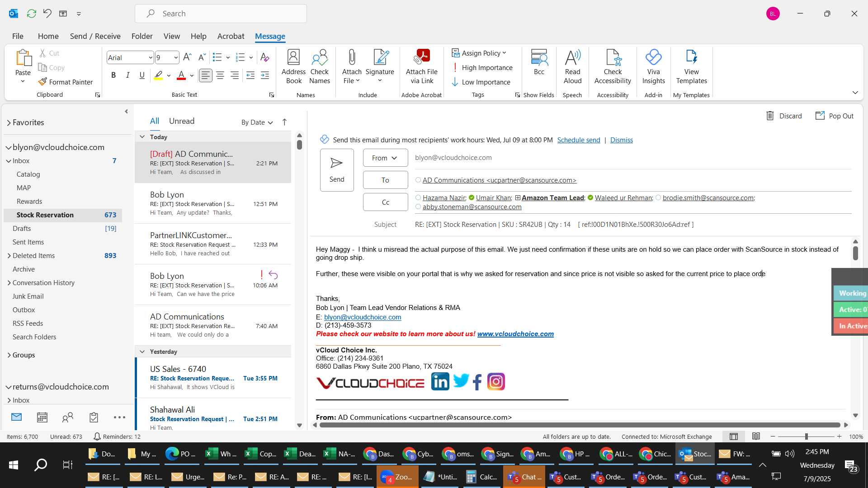
Task: Open the Arial font name dropdown
Action: point(150,57)
